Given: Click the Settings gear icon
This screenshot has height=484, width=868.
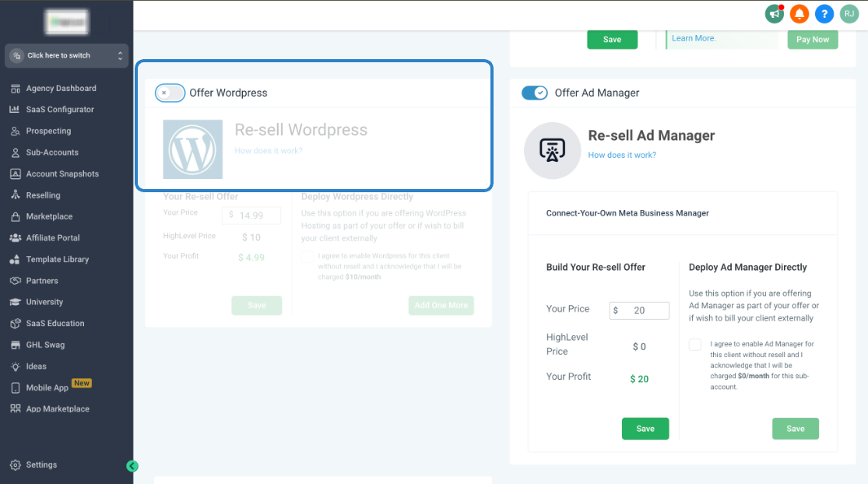Looking at the screenshot, I should [16, 465].
